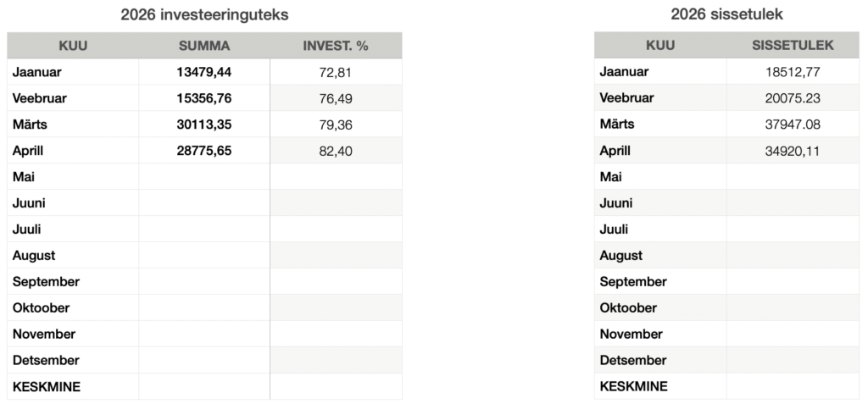The image size is (868, 415).
Task: Select the Jaanuar SUMMA cell 13479,44
Action: click(x=203, y=72)
